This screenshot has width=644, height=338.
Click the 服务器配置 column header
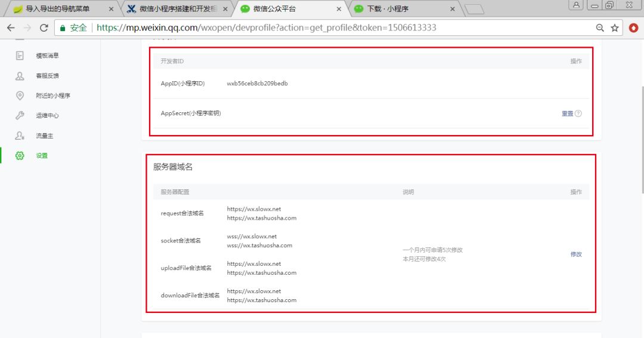175,192
